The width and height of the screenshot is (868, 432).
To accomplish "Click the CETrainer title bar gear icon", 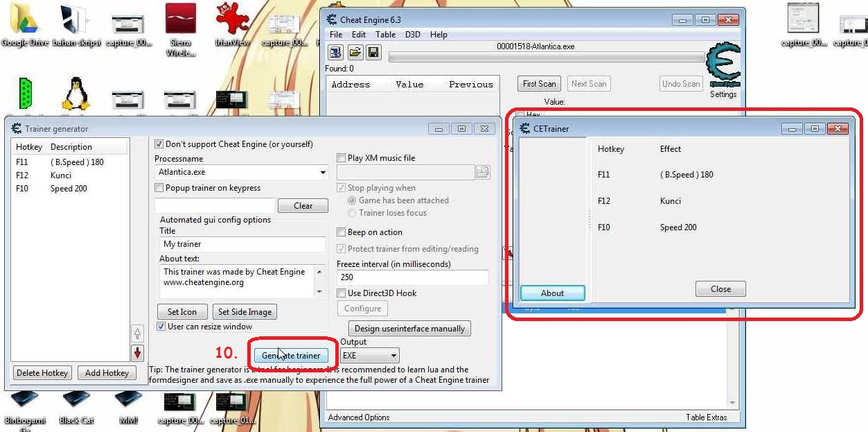I will (525, 128).
